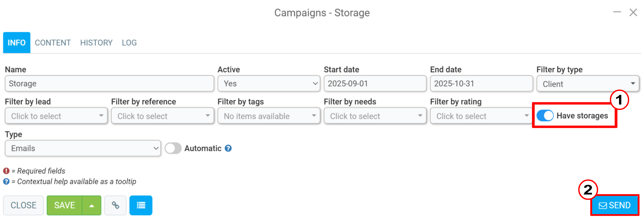This screenshot has height=217, width=644.
Task: Expand the Filter by needs dropdown
Action: pos(375,116)
